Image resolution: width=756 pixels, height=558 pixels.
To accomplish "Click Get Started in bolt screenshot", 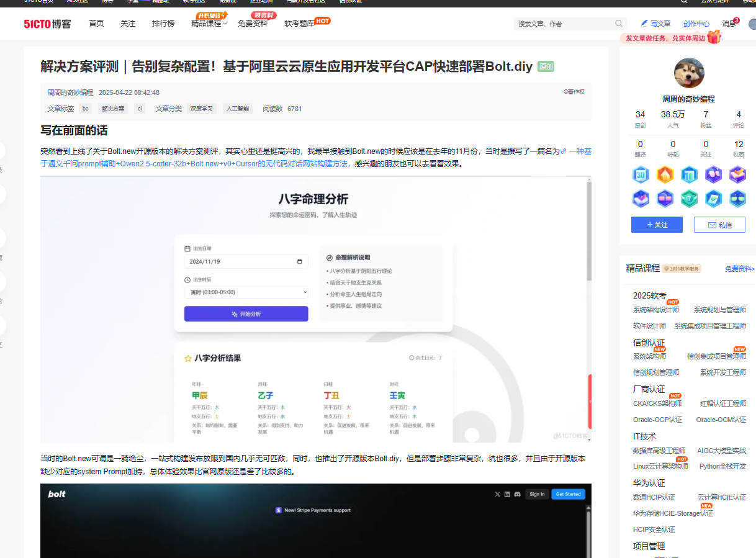I will pos(568,494).
